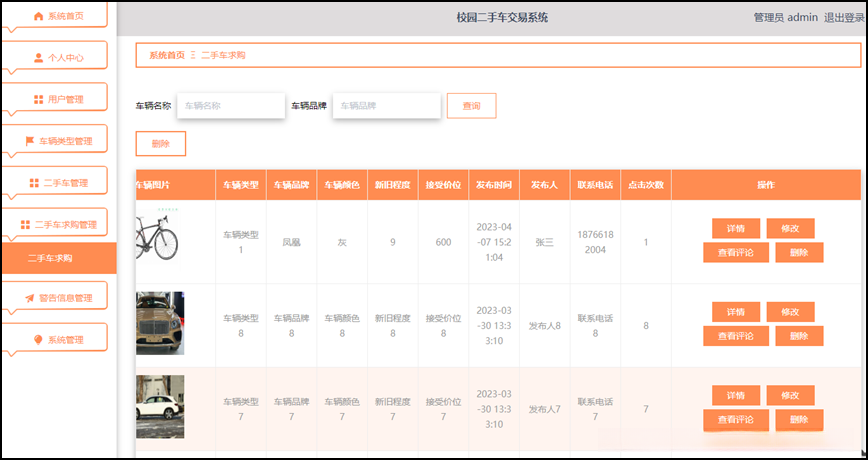Click the grid icon beside 二手车管理

tap(34, 183)
